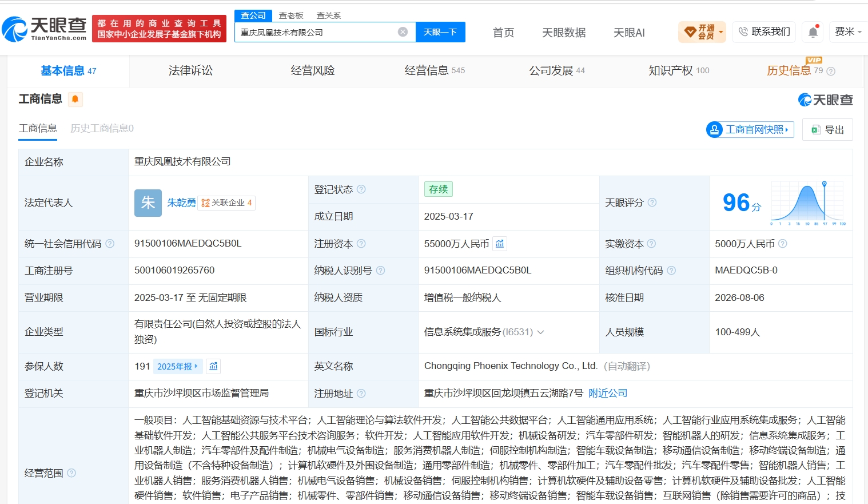
Task: Click the establishment date 2025-03-17
Action: pyautogui.click(x=449, y=217)
